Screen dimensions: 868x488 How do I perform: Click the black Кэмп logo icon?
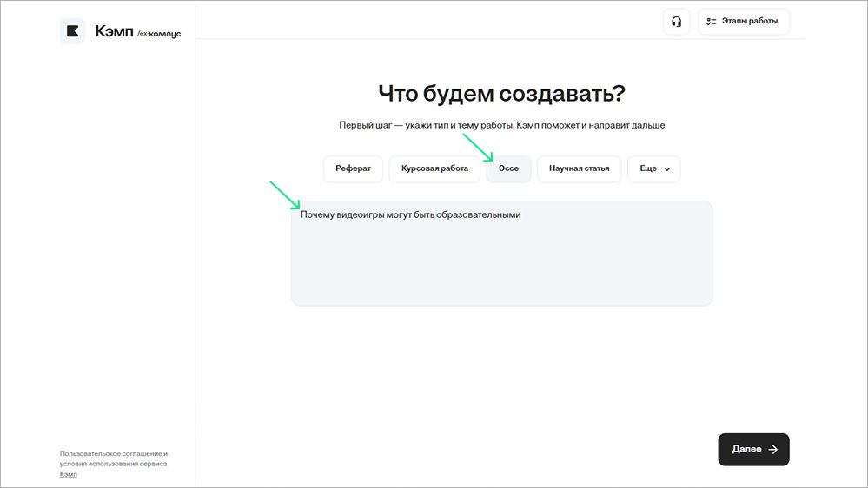click(72, 31)
